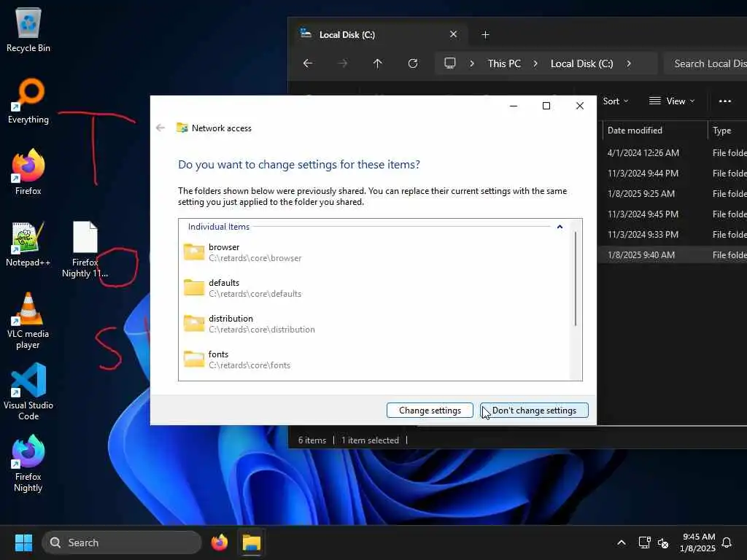Refresh the File Explorer view
Image resolution: width=747 pixels, height=560 pixels.
point(413,63)
